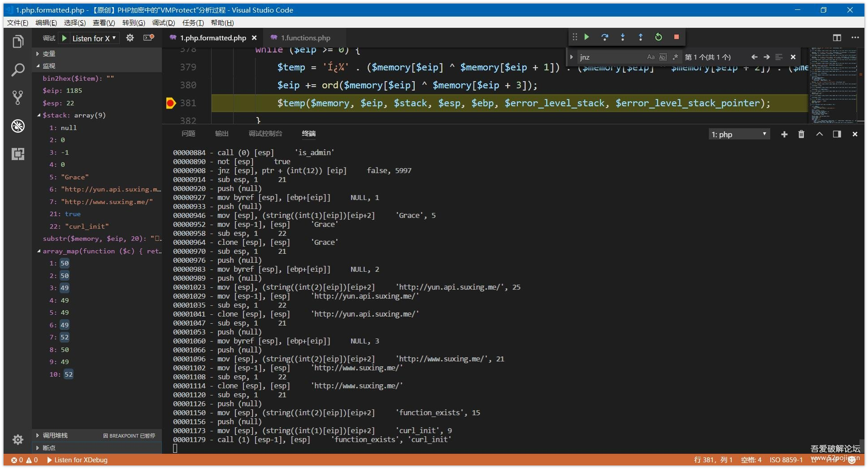Image resolution: width=868 pixels, height=469 pixels.
Task: Switch to 1.functions.php tab
Action: click(x=306, y=38)
